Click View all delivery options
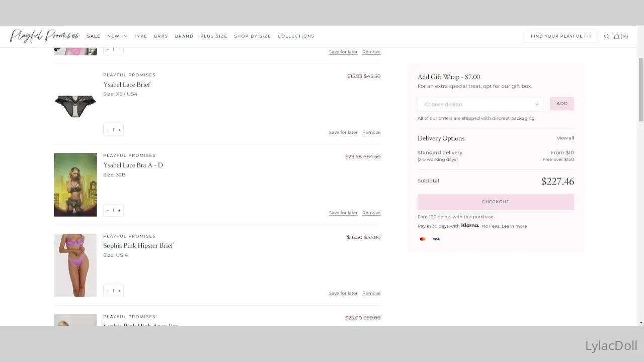 (565, 138)
